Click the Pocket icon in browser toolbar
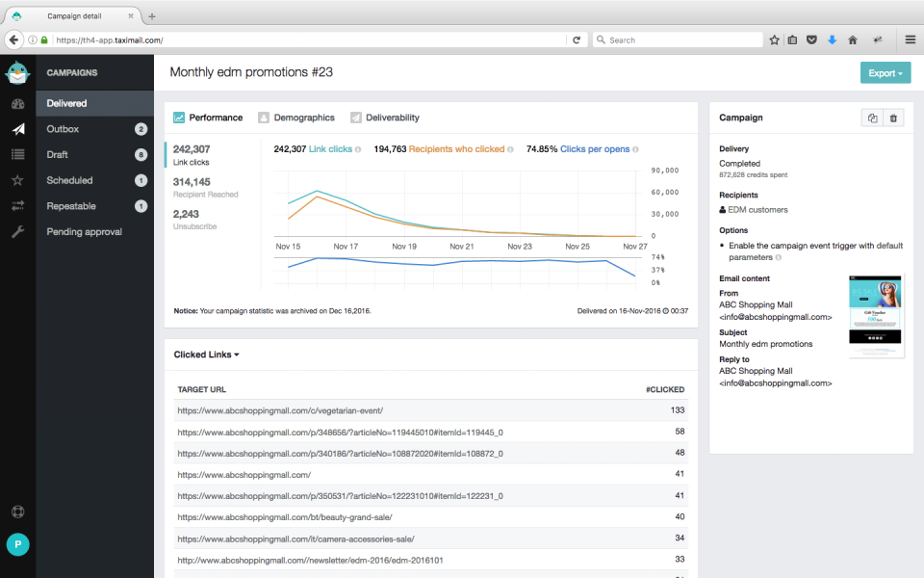924x578 pixels. pyautogui.click(x=811, y=40)
